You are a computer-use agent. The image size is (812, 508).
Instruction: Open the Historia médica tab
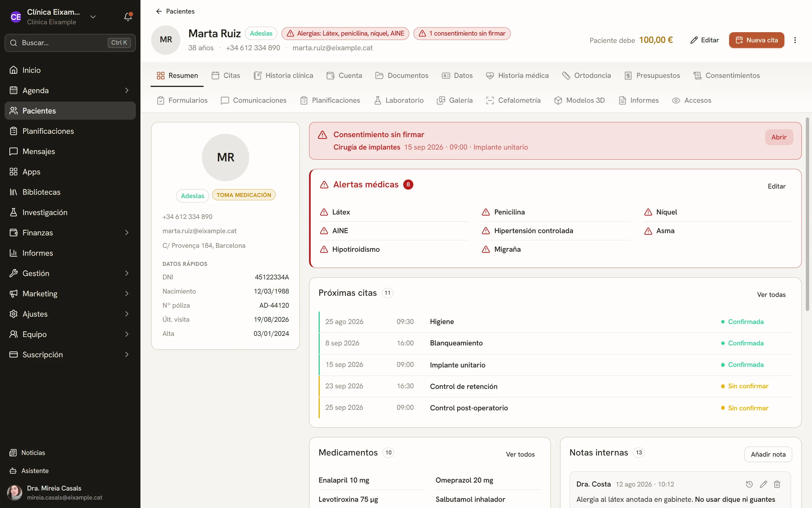tap(517, 76)
